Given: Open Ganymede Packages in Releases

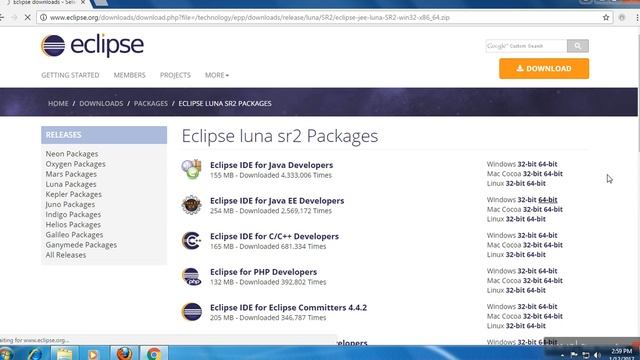Looking at the screenshot, I should tap(81, 245).
